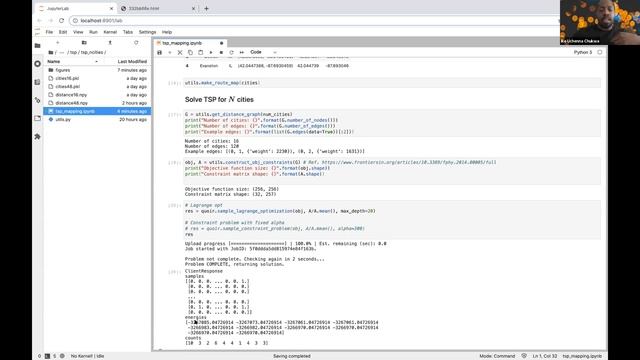The height and width of the screenshot is (360, 640).
Task: Click the Python 3 kernel name
Action: pos(582,52)
